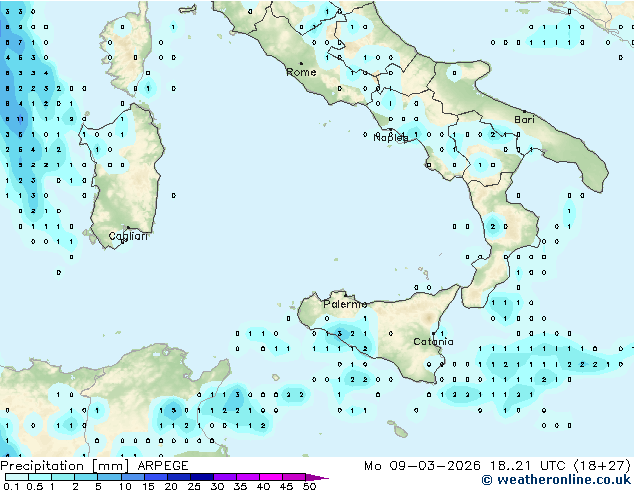Click the '(18+27)' forecast offset text
The image size is (634, 490).
pos(602,466)
